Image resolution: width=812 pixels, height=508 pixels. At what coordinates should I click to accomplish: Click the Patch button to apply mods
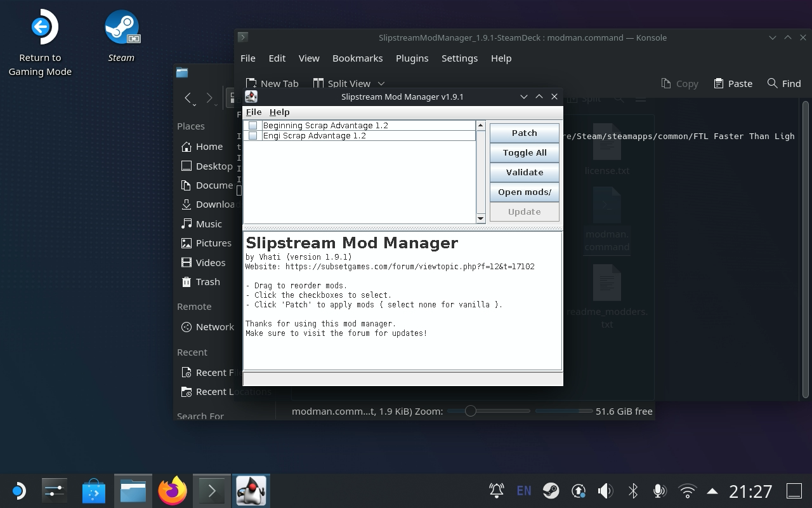click(x=524, y=133)
